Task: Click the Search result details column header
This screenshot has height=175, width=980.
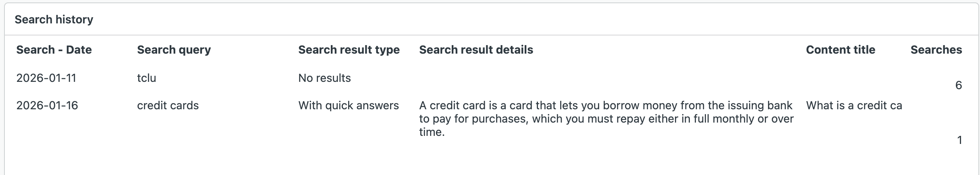Action: coord(476,50)
